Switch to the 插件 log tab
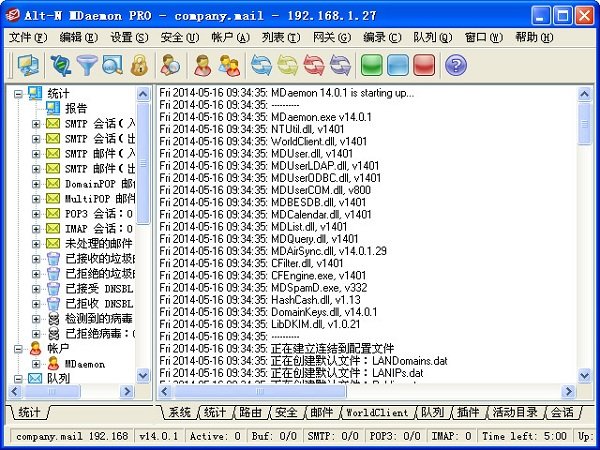This screenshot has width=600, height=450. click(468, 412)
